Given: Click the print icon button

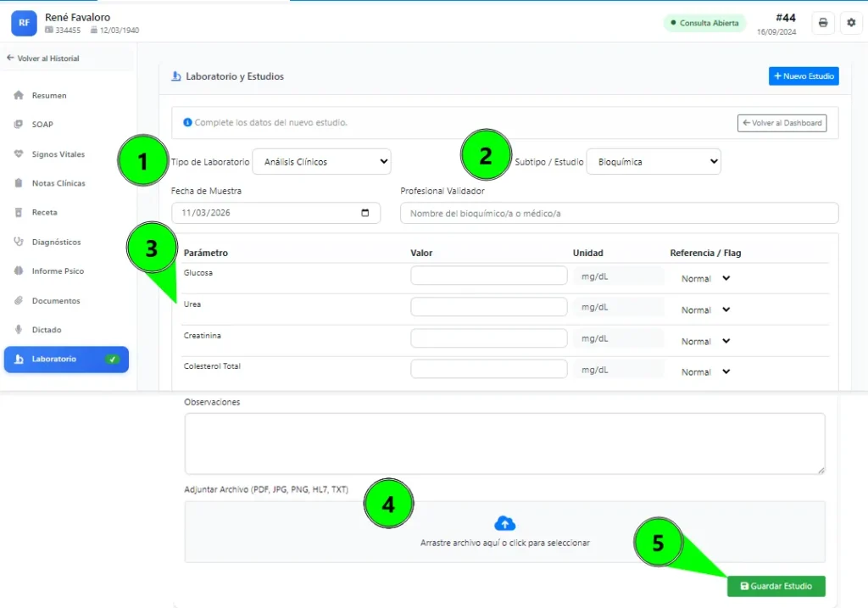Looking at the screenshot, I should (x=822, y=23).
